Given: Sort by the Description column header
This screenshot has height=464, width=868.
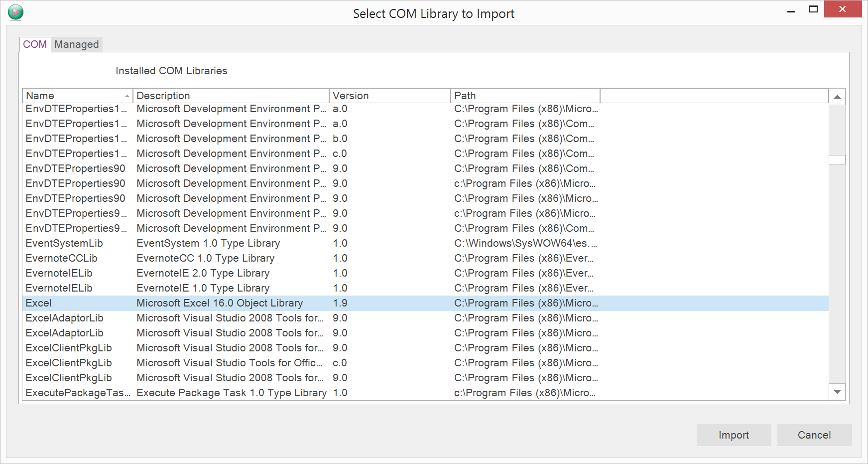Looking at the screenshot, I should [x=230, y=96].
